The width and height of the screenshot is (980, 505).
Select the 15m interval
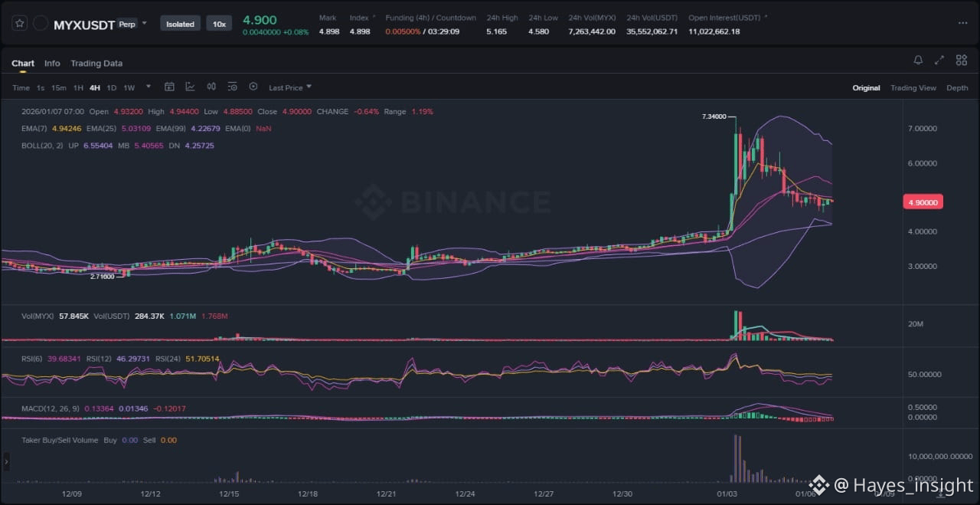pos(59,88)
